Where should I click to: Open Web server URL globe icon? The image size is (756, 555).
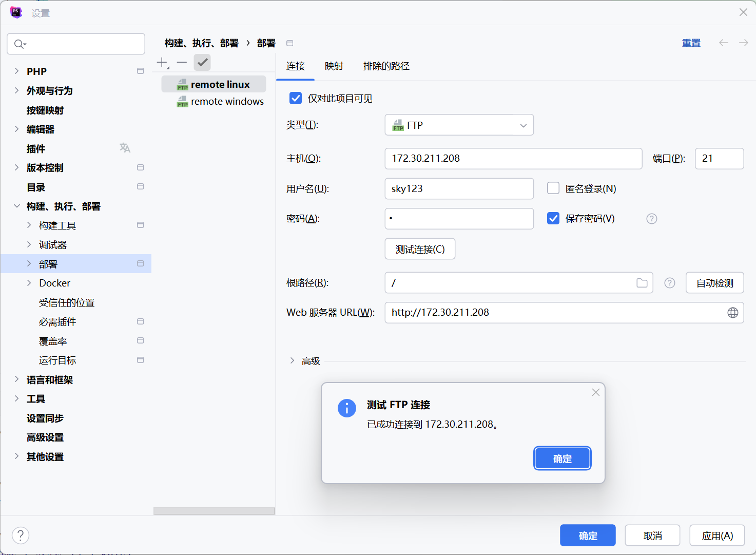tap(732, 313)
